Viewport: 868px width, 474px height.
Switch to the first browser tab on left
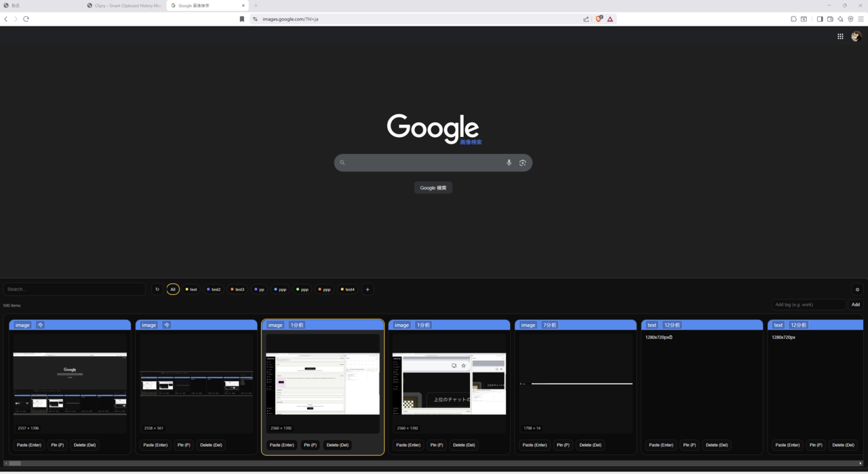click(x=41, y=5)
